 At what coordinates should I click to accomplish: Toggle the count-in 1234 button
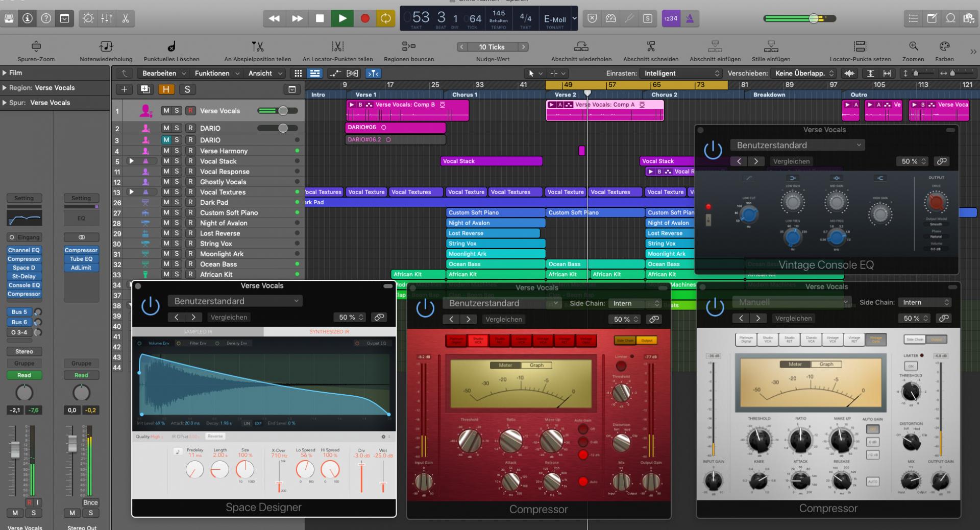coord(671,18)
